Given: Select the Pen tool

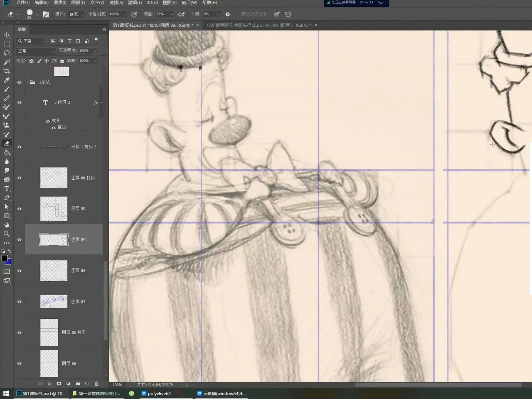Looking at the screenshot, I should [7, 198].
